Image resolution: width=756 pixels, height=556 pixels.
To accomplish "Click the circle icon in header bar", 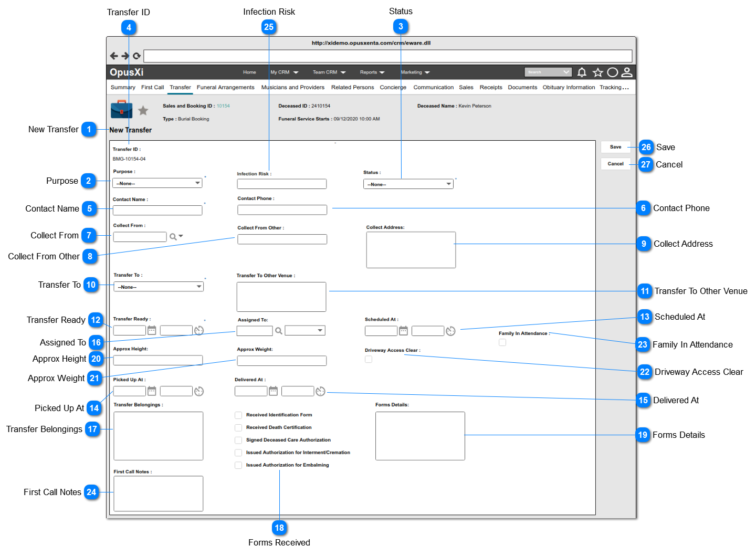I will (x=613, y=72).
